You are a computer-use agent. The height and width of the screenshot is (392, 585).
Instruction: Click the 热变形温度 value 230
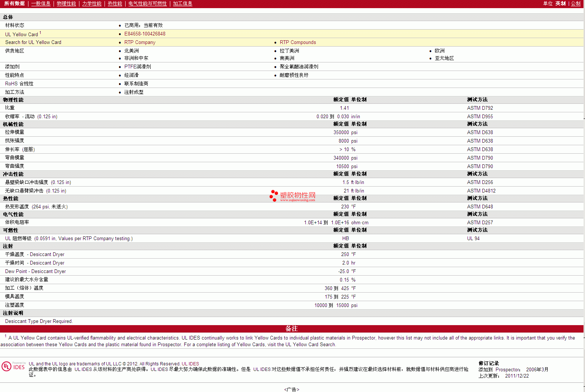tap(345, 207)
